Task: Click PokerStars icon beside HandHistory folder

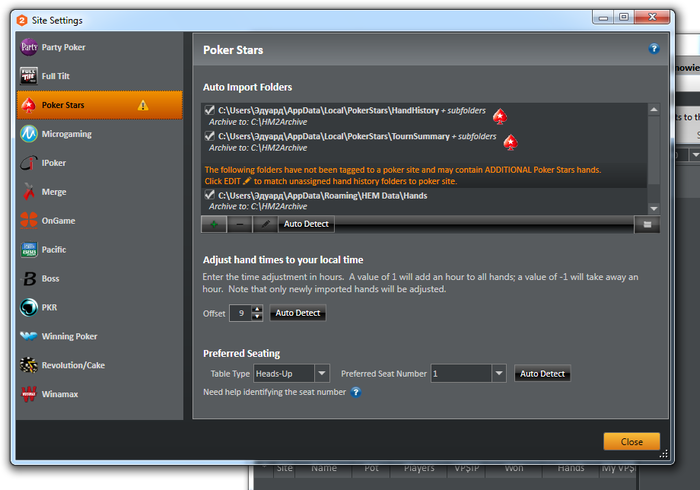Action: (x=500, y=117)
